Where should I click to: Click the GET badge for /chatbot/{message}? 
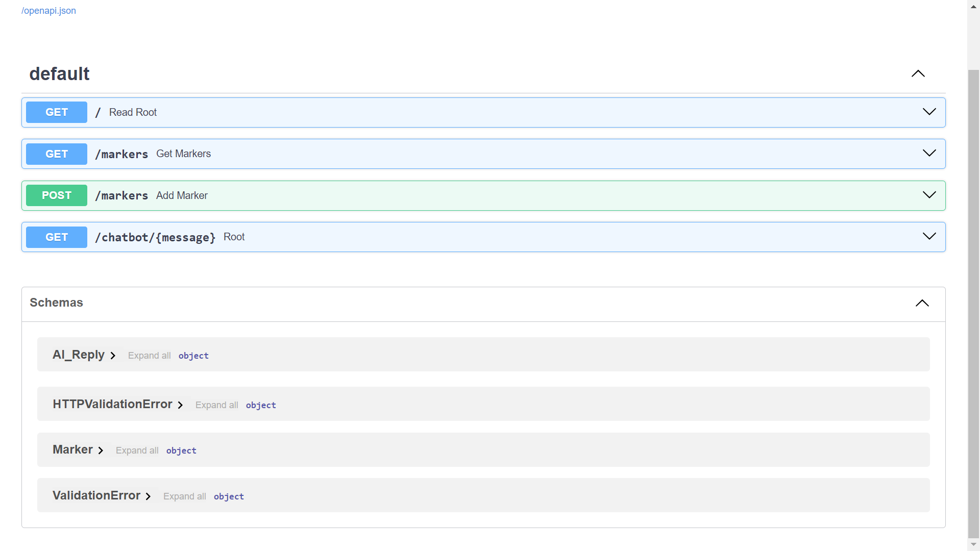pyautogui.click(x=57, y=237)
